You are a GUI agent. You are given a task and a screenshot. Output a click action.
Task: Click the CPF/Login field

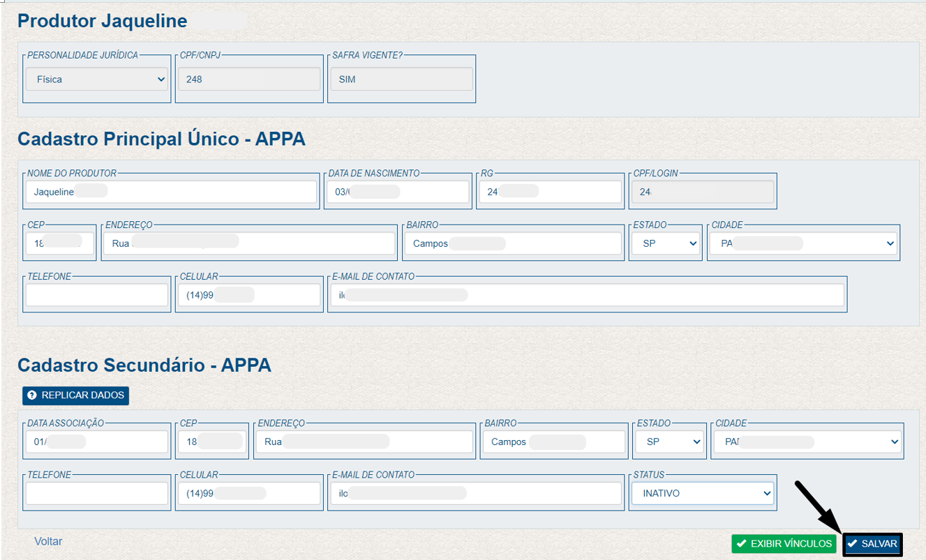click(703, 192)
